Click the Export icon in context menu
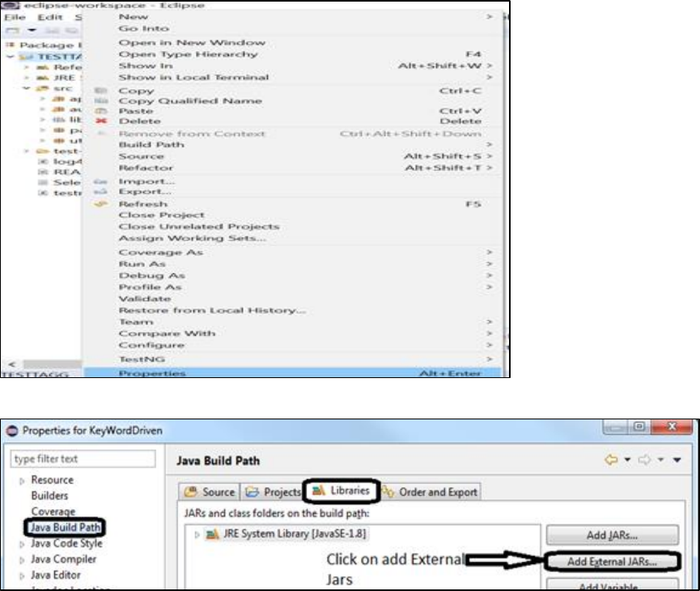This screenshot has height=591, width=700. (x=101, y=192)
